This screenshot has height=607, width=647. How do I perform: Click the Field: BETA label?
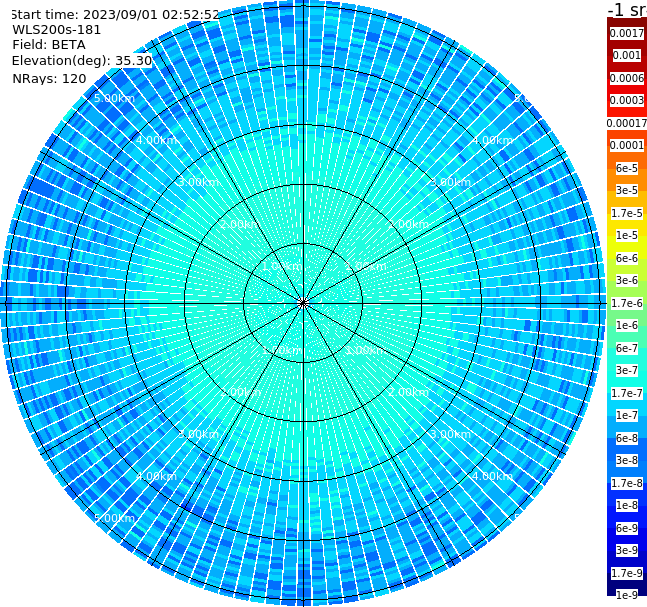click(x=49, y=45)
